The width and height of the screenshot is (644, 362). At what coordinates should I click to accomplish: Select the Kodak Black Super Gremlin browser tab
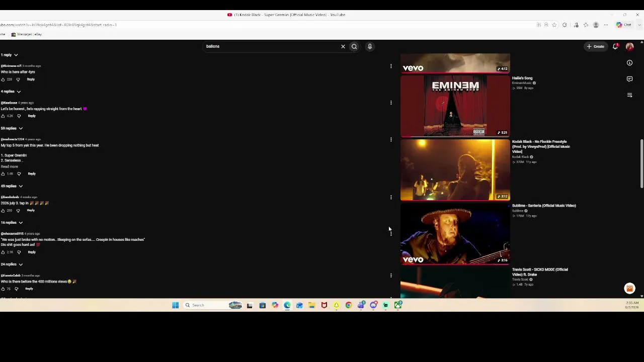click(287, 15)
